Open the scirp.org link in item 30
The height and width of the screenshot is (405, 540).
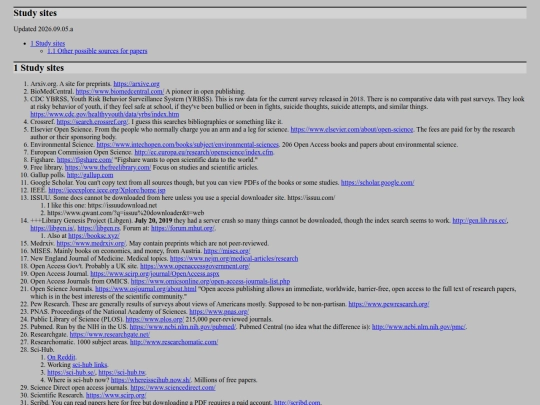coord(116,395)
